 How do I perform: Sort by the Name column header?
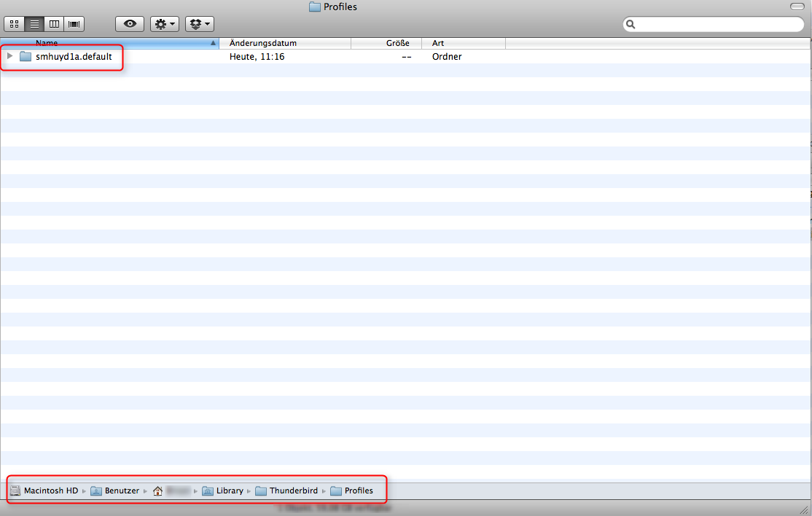(x=109, y=43)
